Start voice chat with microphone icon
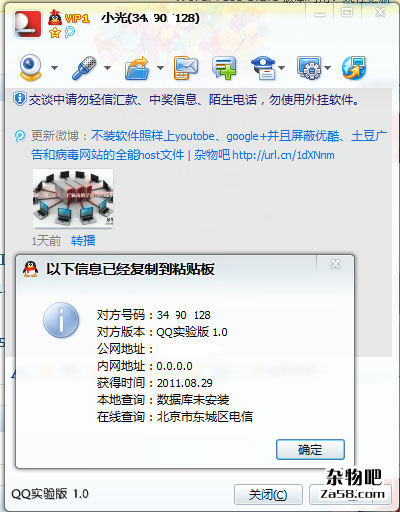This screenshot has width=400, height=512. coord(84,68)
